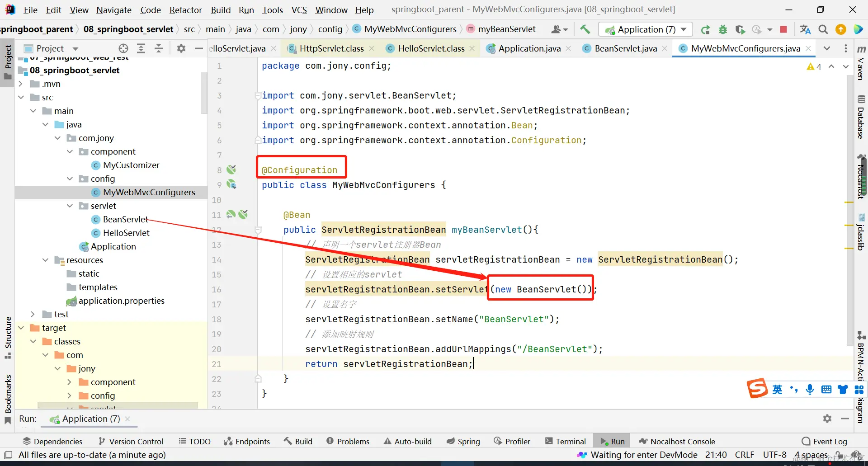Collapse the component package under com.jony

pos(70,151)
